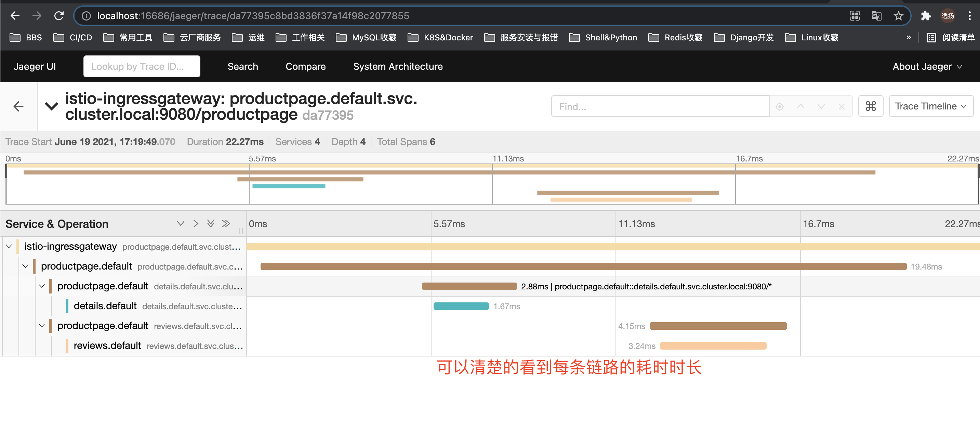Expand all spans with double-down chevron
This screenshot has width=980, height=431.
210,224
